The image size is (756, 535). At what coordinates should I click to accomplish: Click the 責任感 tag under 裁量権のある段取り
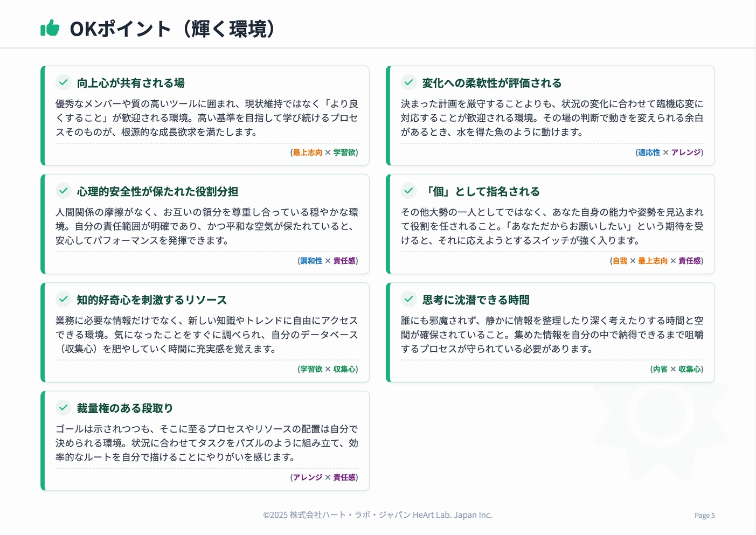344,477
